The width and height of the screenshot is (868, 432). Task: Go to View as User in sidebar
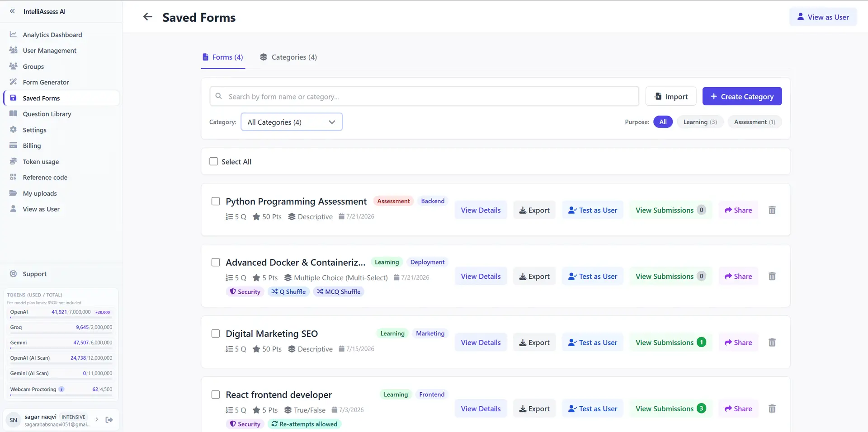pyautogui.click(x=61, y=209)
